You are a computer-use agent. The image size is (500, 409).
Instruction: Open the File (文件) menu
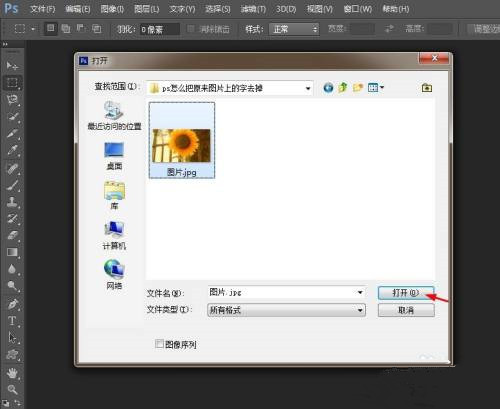[x=43, y=9]
